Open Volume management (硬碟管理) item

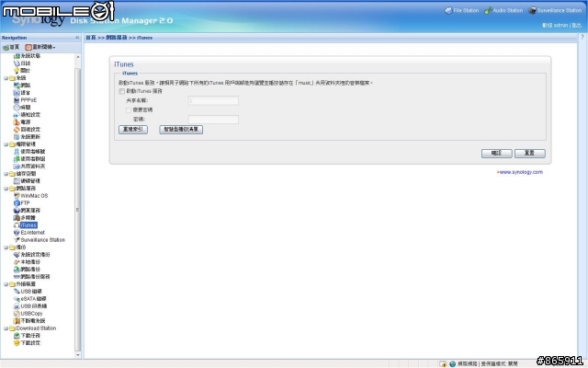click(27, 180)
